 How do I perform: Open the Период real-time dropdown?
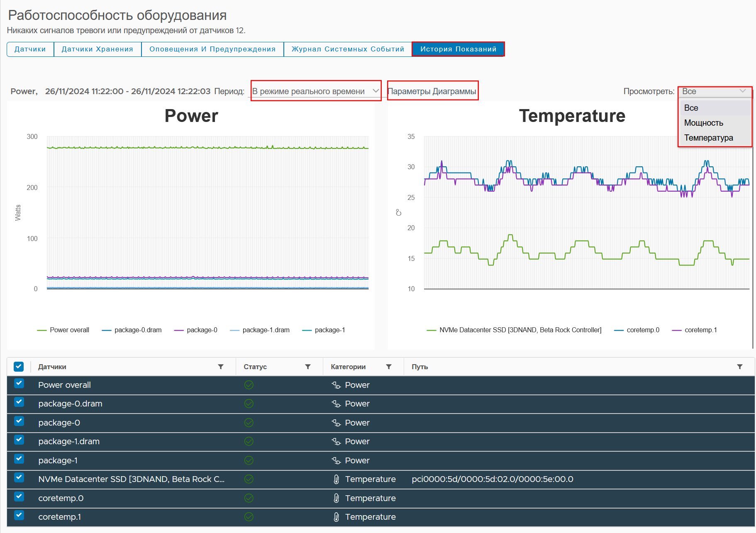pyautogui.click(x=316, y=91)
